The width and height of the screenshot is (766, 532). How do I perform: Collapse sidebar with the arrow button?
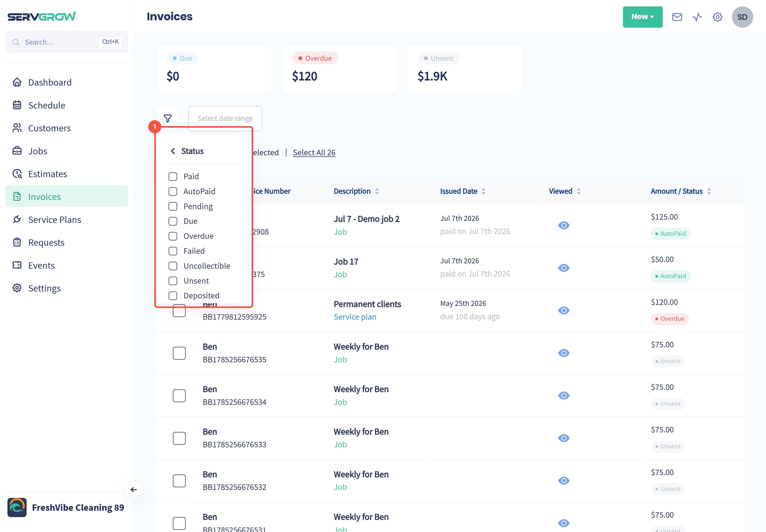coord(134,489)
